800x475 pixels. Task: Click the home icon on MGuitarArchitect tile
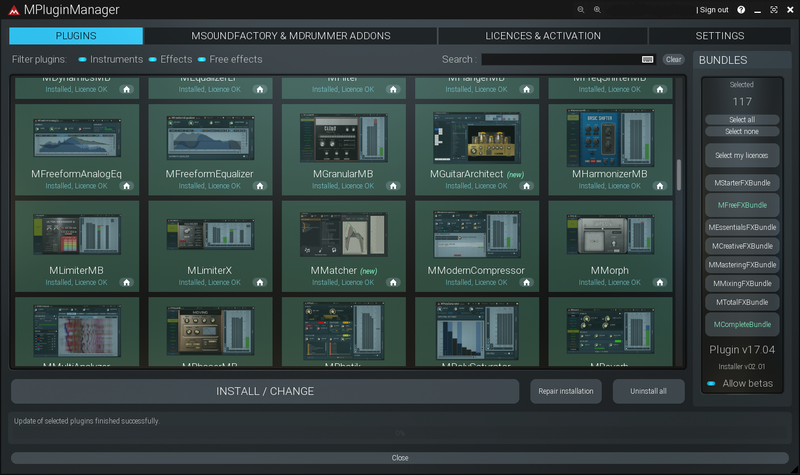pyautogui.click(x=527, y=186)
